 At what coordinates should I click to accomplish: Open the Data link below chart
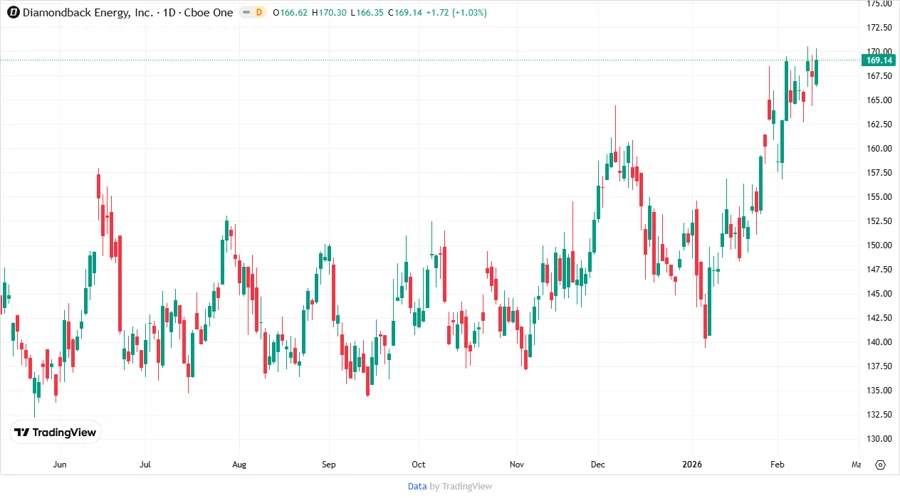click(417, 486)
